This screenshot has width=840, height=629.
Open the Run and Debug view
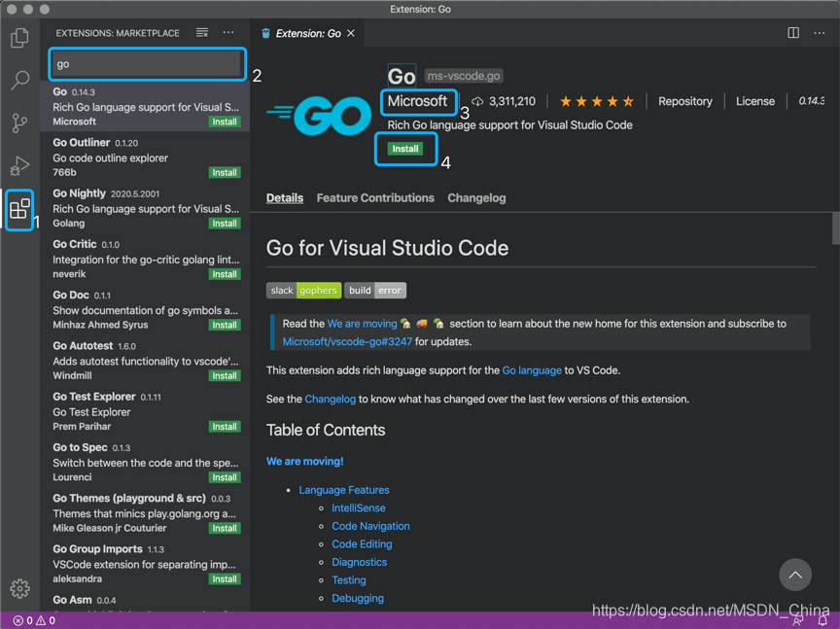pyautogui.click(x=19, y=165)
